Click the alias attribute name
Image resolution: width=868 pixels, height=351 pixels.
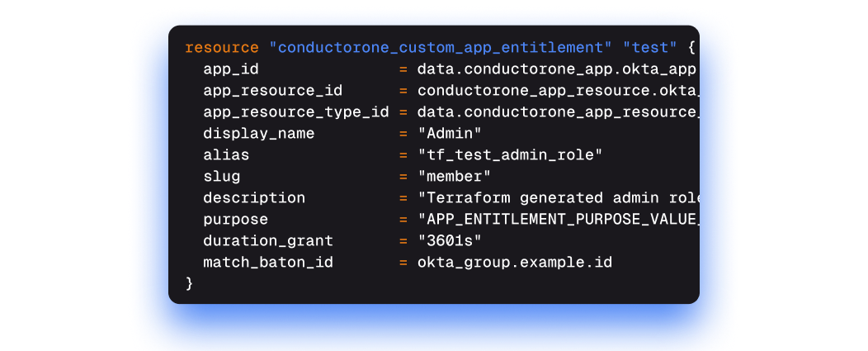click(226, 154)
